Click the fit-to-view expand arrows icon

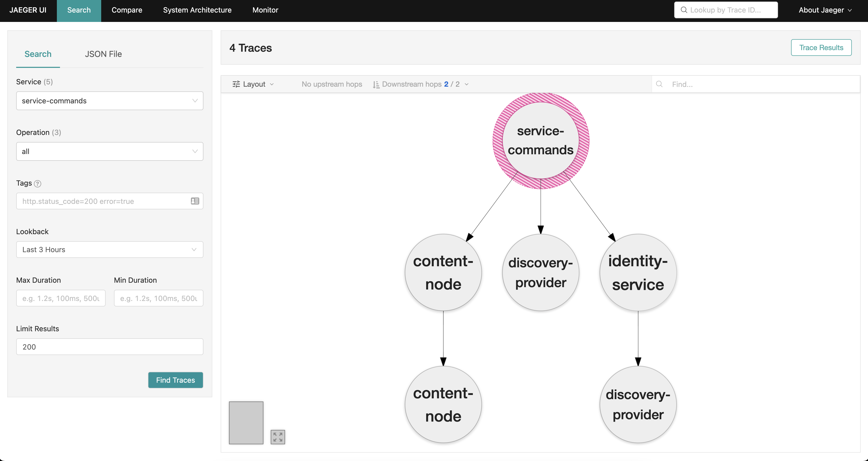[x=278, y=437]
